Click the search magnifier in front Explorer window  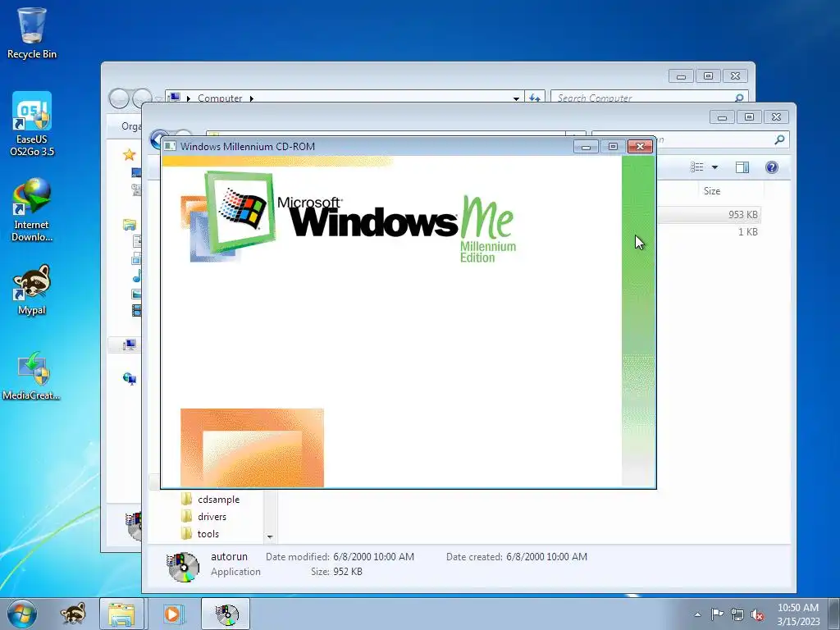point(779,139)
